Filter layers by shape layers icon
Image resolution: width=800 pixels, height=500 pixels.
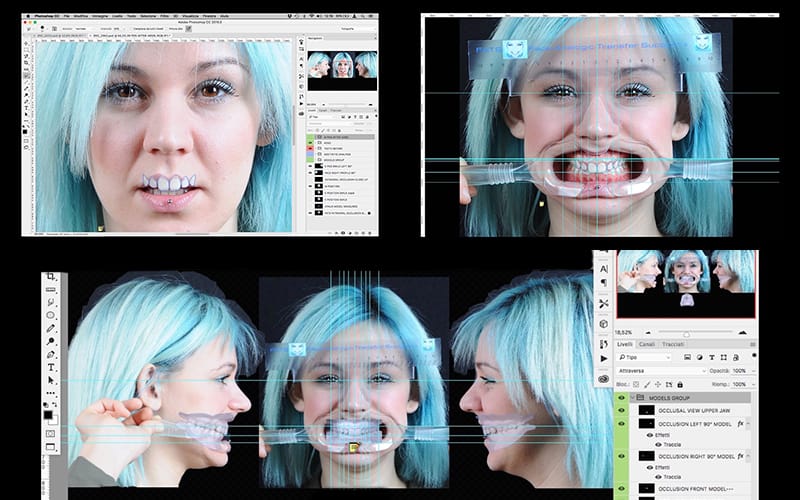point(723,358)
